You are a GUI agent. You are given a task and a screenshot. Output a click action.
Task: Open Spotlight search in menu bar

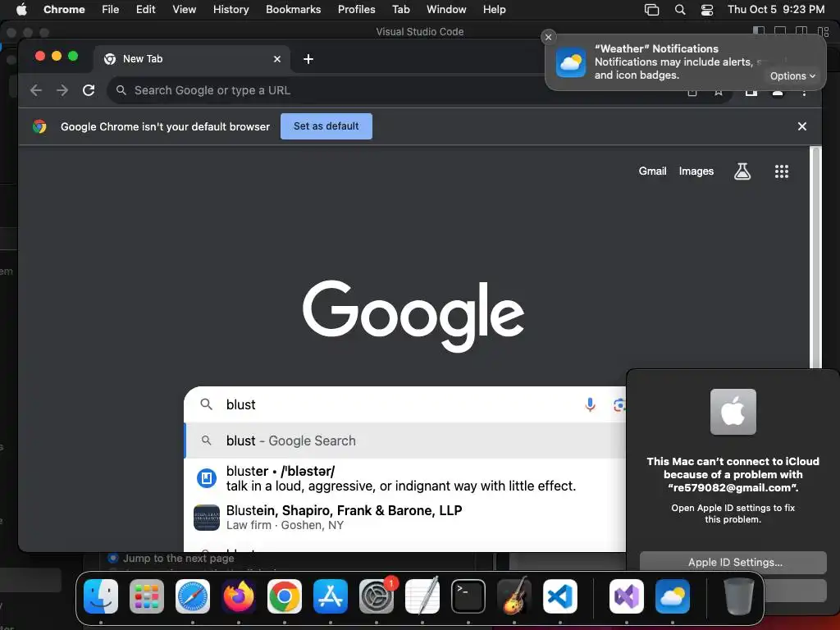pos(680,10)
